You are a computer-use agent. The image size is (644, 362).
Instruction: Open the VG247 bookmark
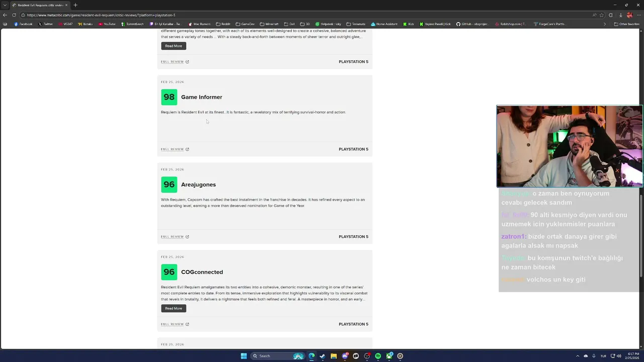(65, 24)
